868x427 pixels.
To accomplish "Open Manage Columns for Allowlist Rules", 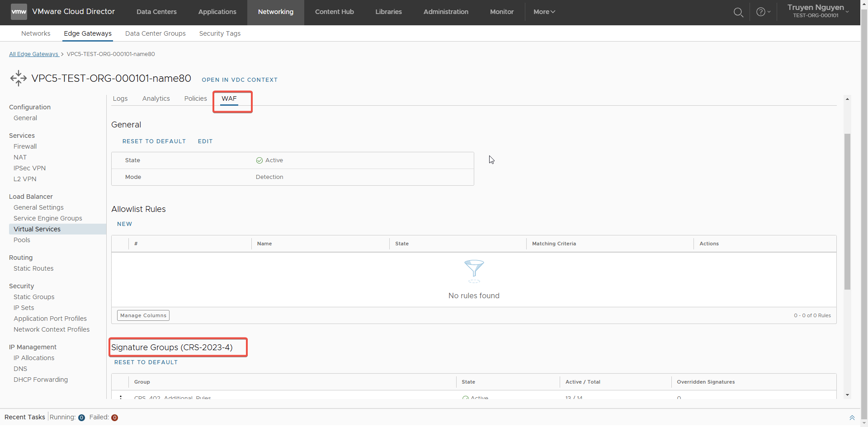I will point(143,315).
